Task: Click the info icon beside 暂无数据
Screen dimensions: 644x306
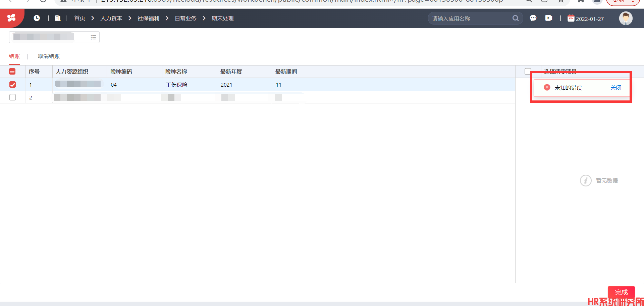Action: click(x=586, y=180)
